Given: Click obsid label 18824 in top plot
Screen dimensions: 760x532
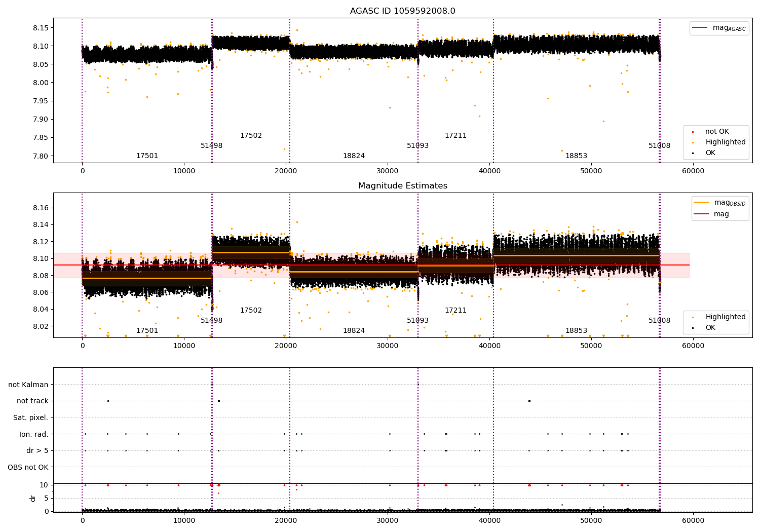Looking at the screenshot, I should 354,156.
